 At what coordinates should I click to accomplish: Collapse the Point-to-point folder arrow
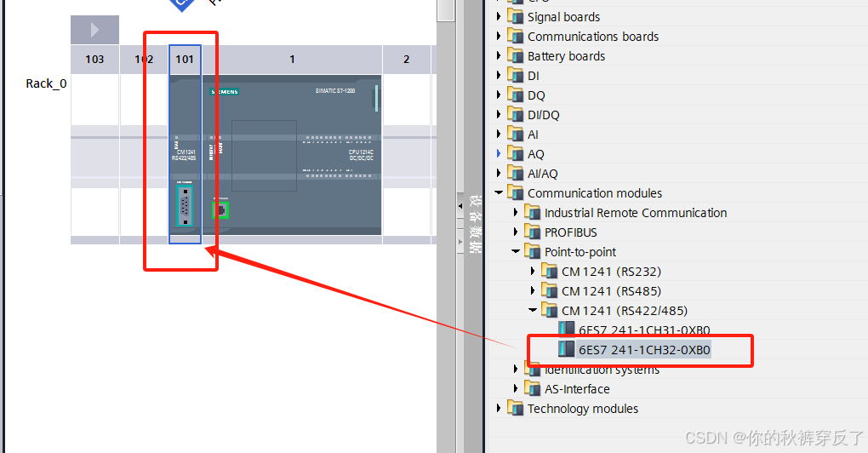516,251
